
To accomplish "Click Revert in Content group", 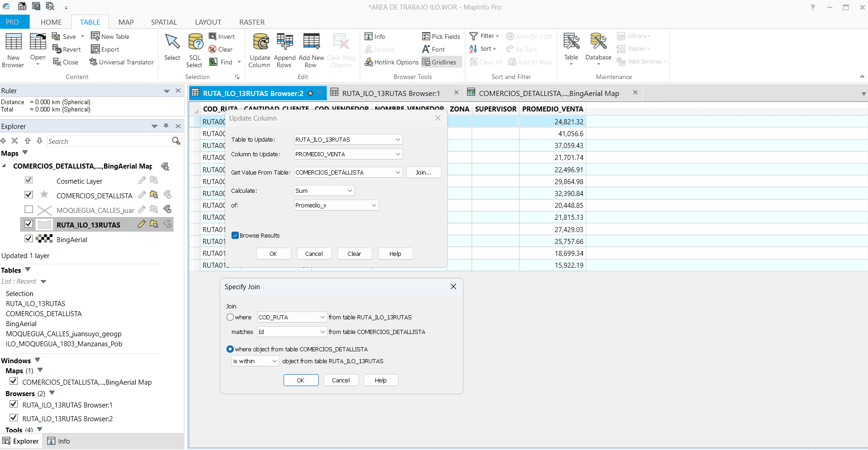I will click(x=67, y=49).
